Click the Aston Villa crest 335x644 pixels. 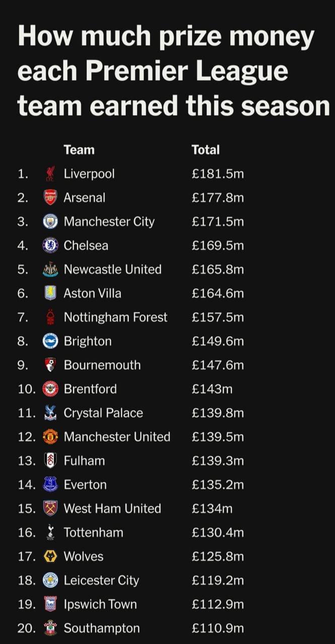[50, 293]
